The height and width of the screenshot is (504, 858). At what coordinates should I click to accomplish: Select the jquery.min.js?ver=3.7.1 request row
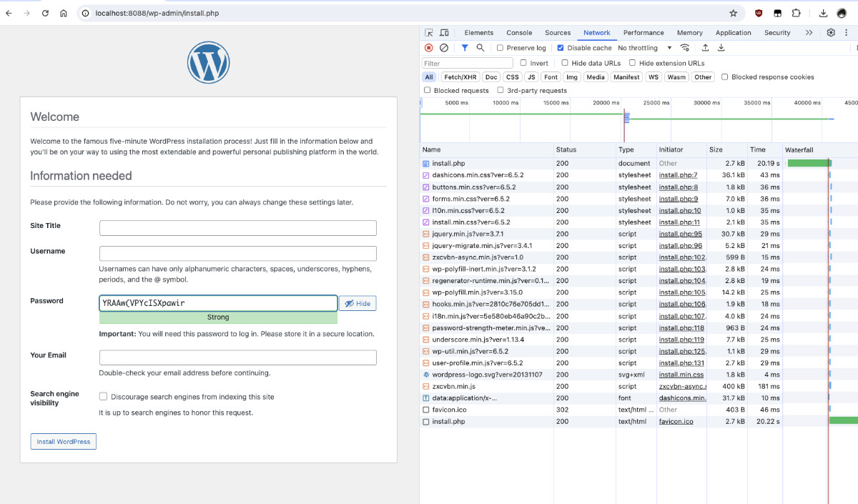(x=638, y=234)
